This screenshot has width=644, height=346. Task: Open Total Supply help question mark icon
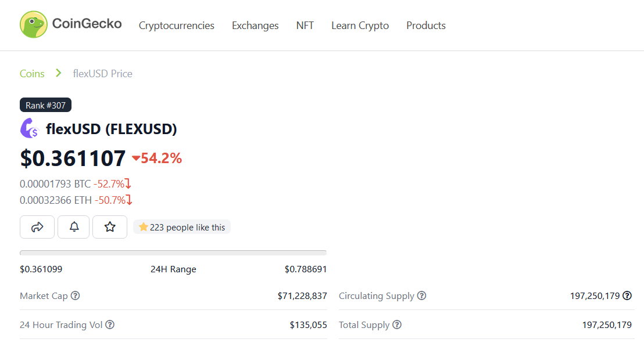point(397,325)
